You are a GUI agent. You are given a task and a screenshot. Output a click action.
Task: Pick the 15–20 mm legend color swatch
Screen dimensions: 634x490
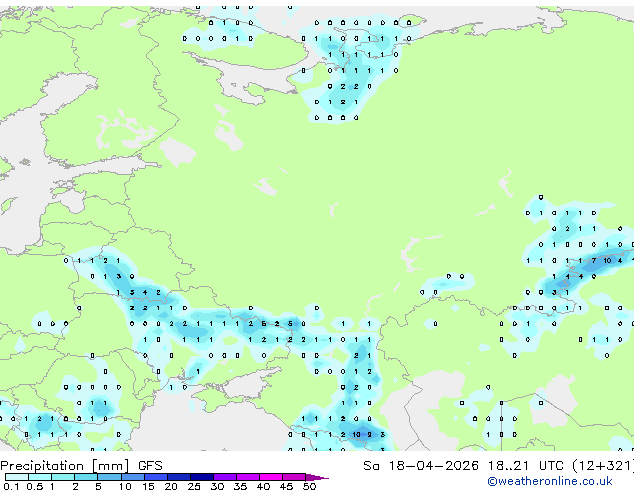[x=156, y=477]
